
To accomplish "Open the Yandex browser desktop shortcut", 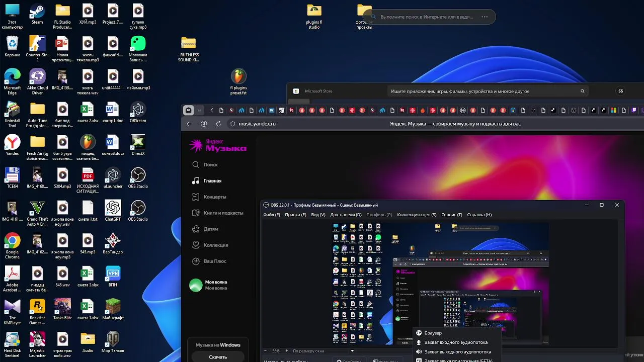I will point(12,145).
